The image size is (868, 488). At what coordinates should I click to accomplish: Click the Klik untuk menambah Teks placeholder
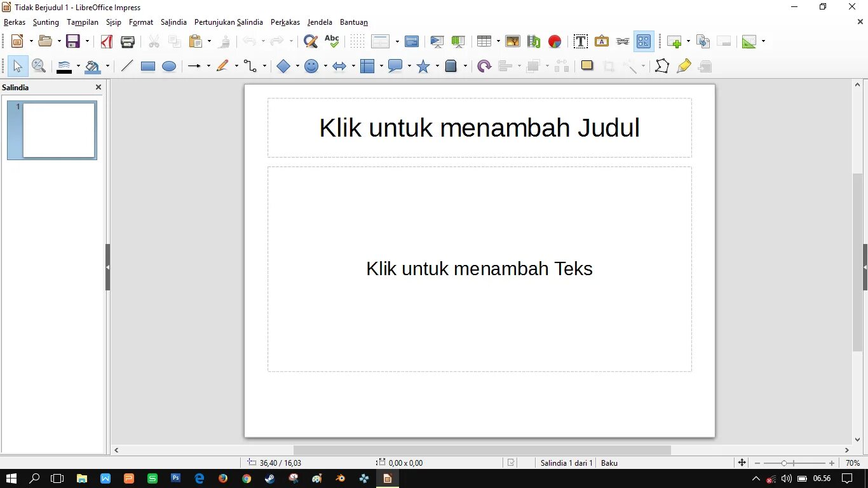tap(479, 269)
